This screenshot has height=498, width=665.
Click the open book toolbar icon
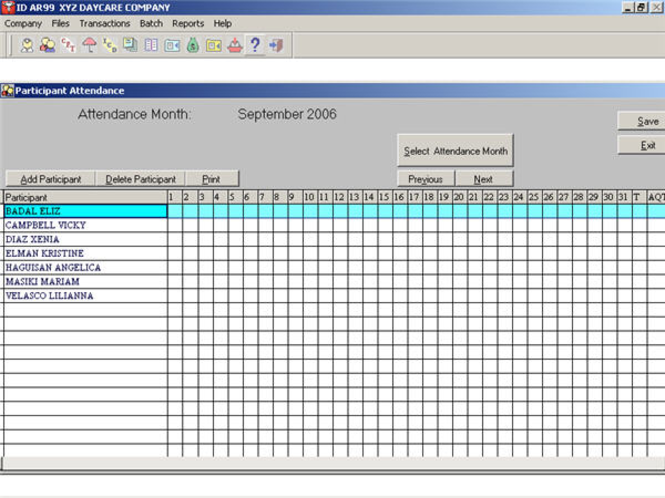[151, 45]
